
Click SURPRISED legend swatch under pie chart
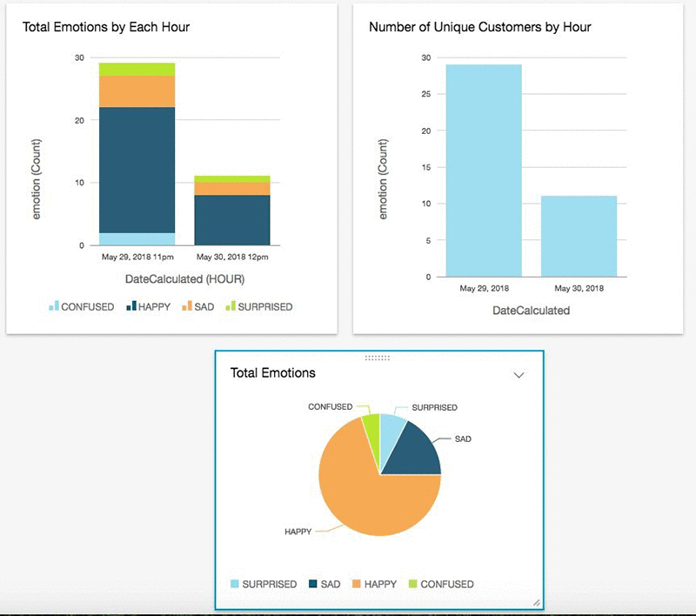point(235,584)
